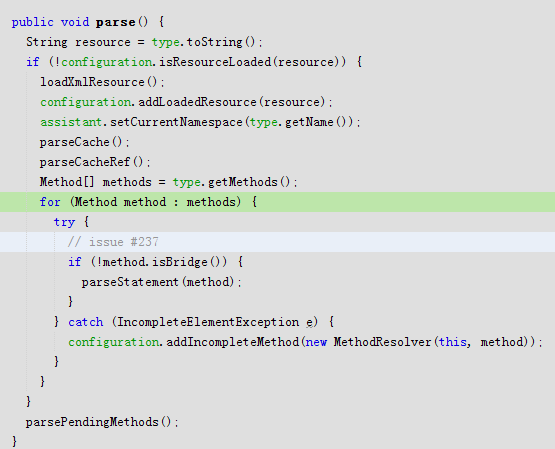Click 'setCurrentNamespace' method call
Image resolution: width=555 pixels, height=449 pixels.
pyautogui.click(x=176, y=122)
